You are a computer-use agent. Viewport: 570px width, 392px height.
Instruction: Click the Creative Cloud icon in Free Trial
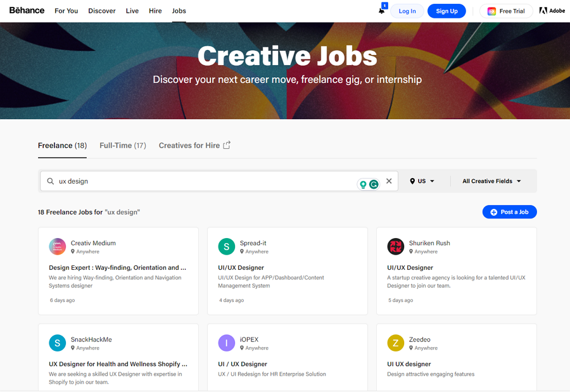click(x=492, y=11)
